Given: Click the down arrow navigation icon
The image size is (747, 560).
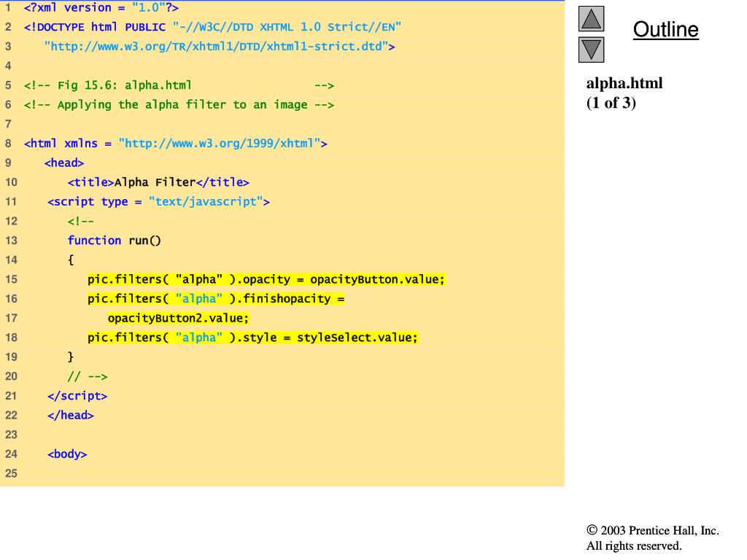Looking at the screenshot, I should click(x=591, y=50).
